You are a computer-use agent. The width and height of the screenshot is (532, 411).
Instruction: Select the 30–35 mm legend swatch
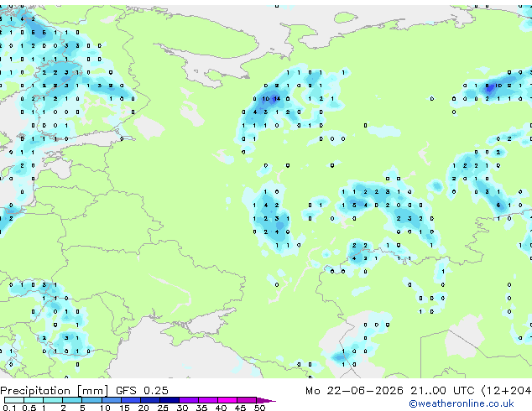point(189,400)
